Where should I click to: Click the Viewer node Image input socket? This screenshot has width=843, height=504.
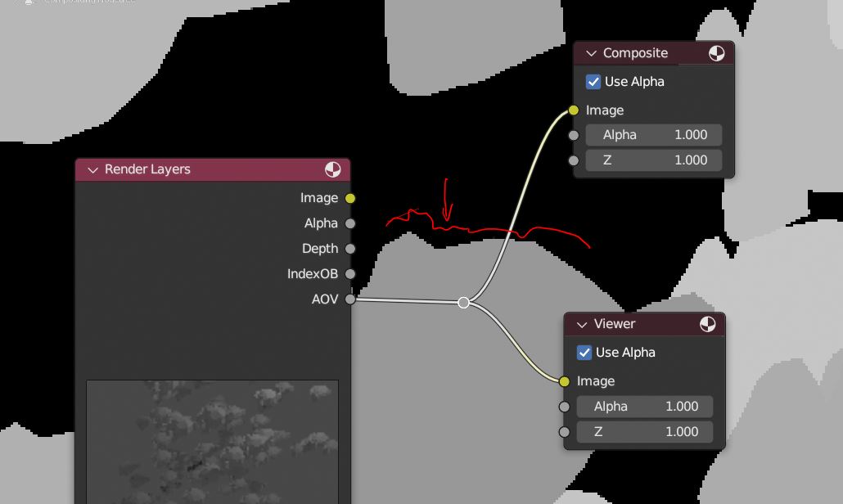pyautogui.click(x=564, y=381)
